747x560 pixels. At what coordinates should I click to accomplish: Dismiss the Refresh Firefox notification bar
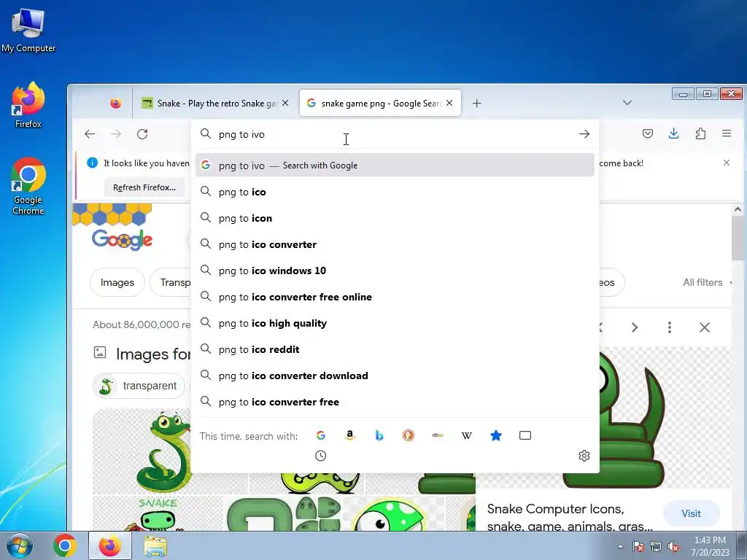[727, 163]
